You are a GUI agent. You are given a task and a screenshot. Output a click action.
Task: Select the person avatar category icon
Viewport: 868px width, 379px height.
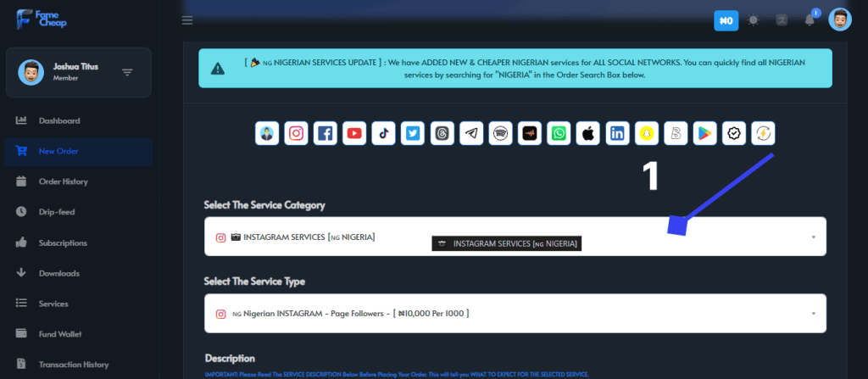click(x=267, y=133)
